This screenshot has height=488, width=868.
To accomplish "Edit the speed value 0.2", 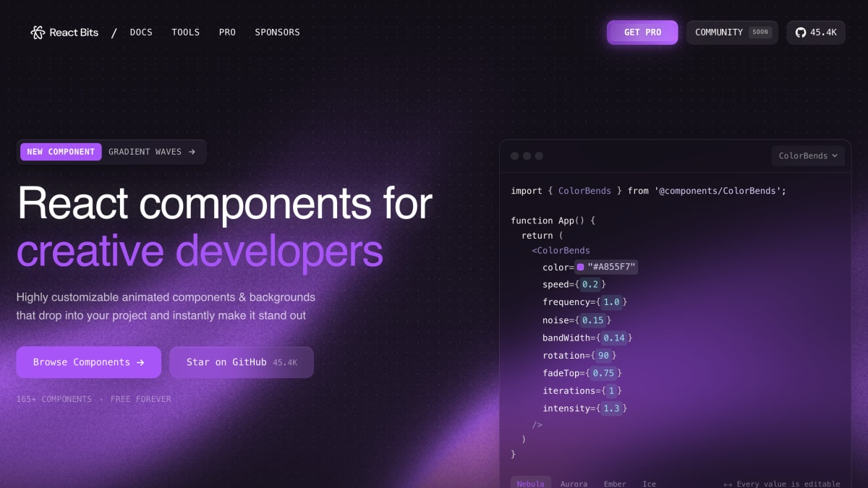I will 590,285.
